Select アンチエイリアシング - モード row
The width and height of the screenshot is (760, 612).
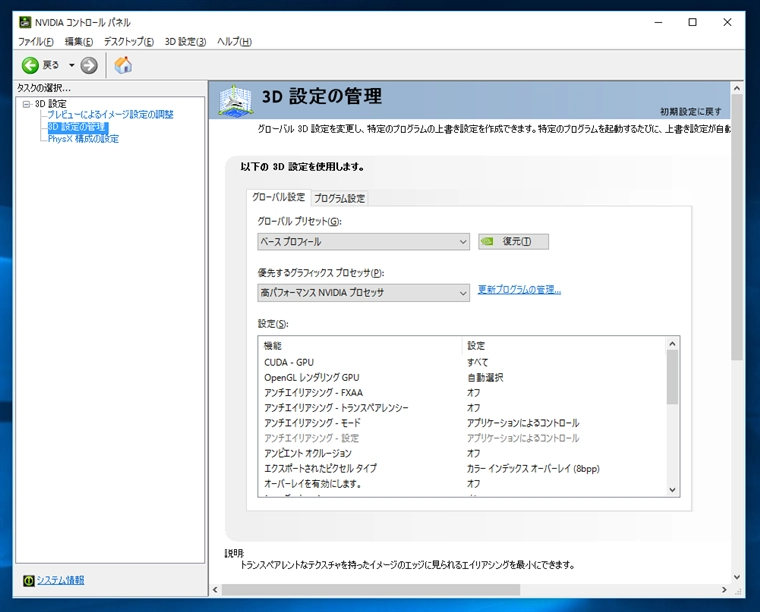463,423
